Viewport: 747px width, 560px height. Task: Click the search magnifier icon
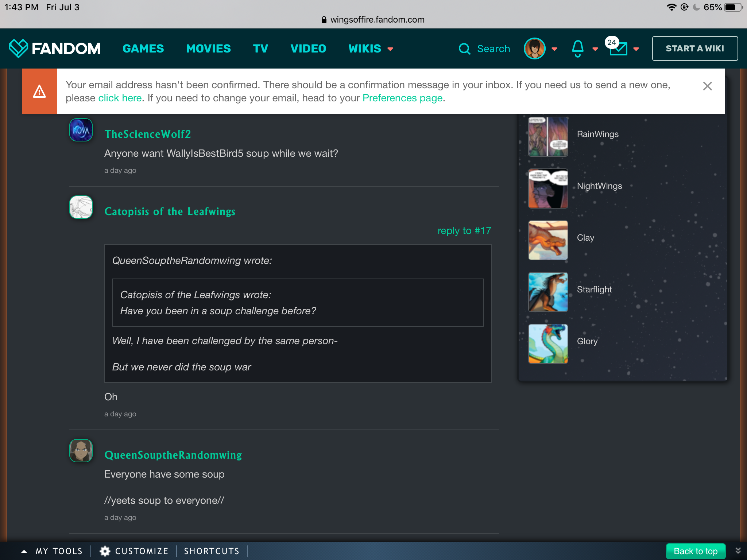464,48
